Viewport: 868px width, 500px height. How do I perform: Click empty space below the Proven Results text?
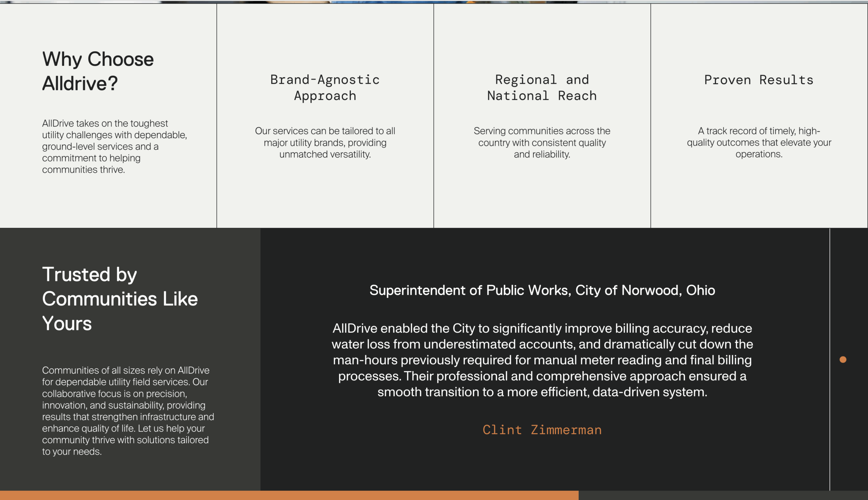click(758, 192)
